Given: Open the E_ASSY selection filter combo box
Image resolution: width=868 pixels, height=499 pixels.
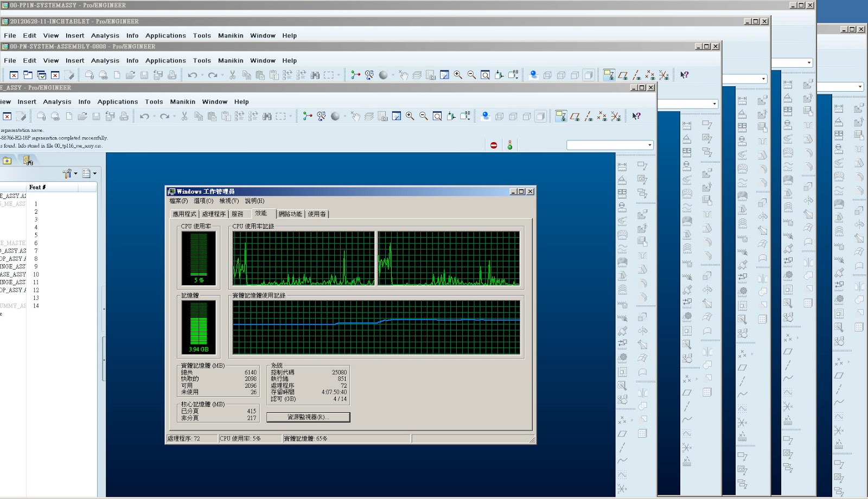Looking at the screenshot, I should tap(610, 145).
